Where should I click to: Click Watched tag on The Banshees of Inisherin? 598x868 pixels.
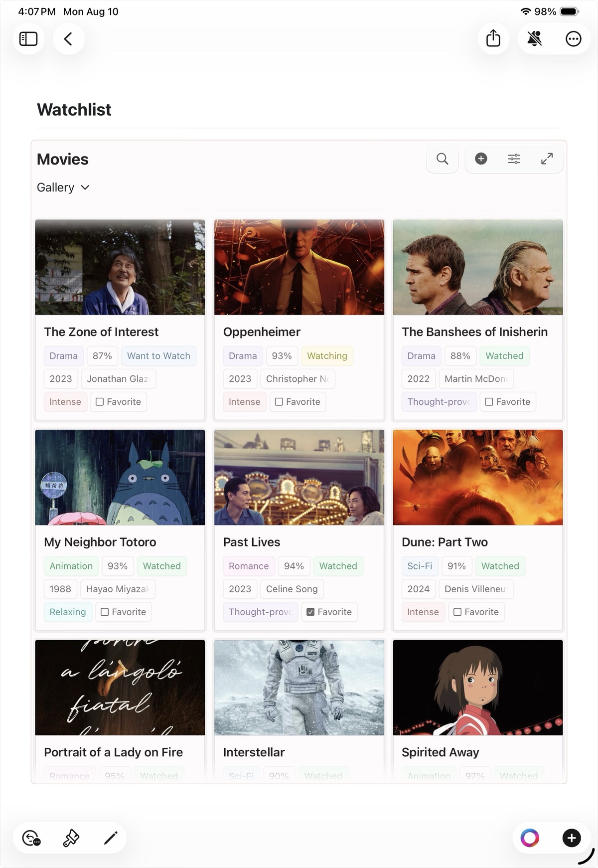click(504, 356)
